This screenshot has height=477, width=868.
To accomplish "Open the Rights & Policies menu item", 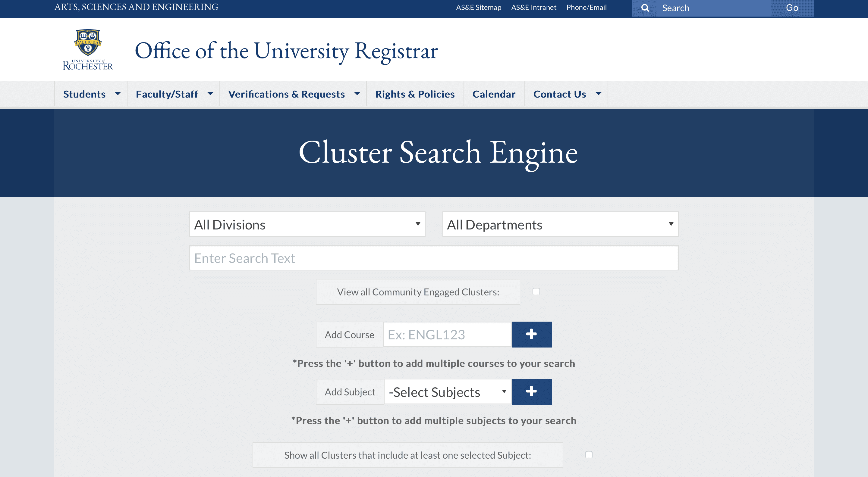I will (415, 94).
